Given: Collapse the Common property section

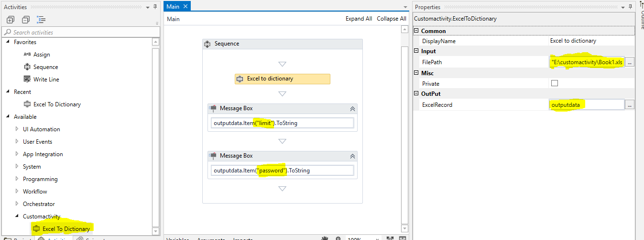Looking at the screenshot, I should click(x=416, y=31).
